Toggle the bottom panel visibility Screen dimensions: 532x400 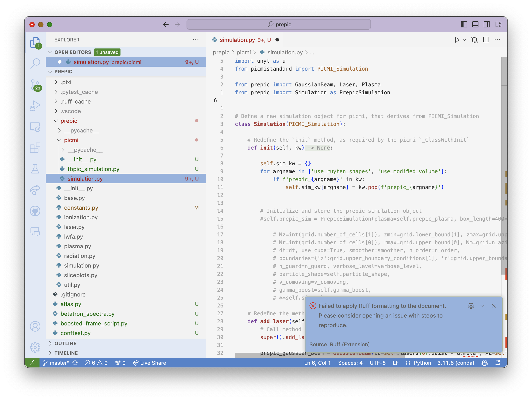click(475, 25)
